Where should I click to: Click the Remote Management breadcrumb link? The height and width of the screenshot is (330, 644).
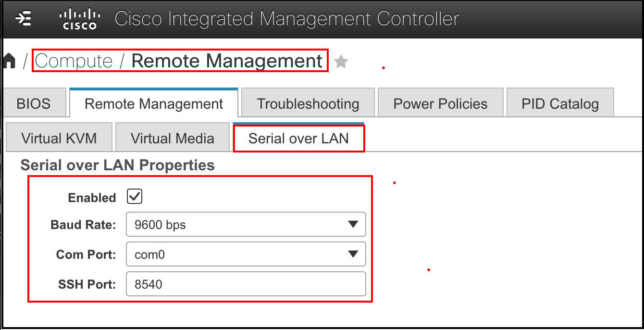[227, 61]
